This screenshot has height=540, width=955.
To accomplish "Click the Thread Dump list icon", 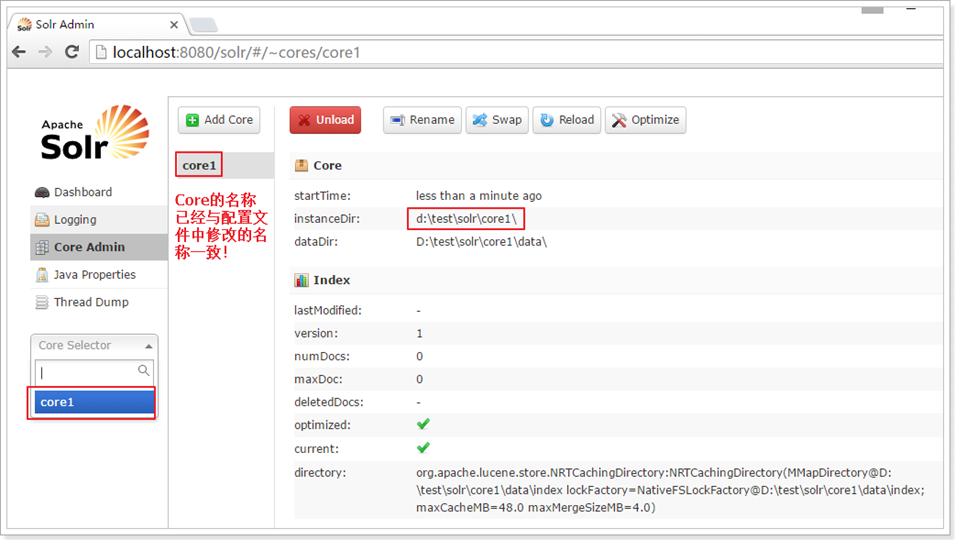I will (41, 302).
